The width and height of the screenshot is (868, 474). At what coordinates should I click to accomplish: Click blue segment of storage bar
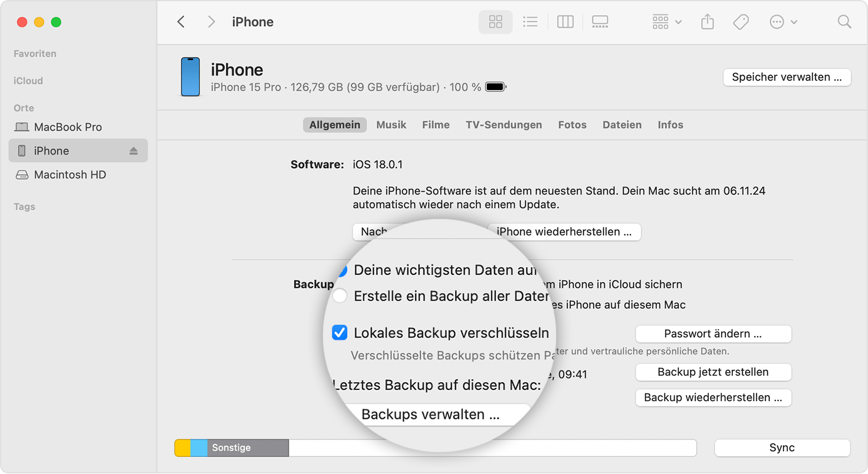click(x=199, y=448)
